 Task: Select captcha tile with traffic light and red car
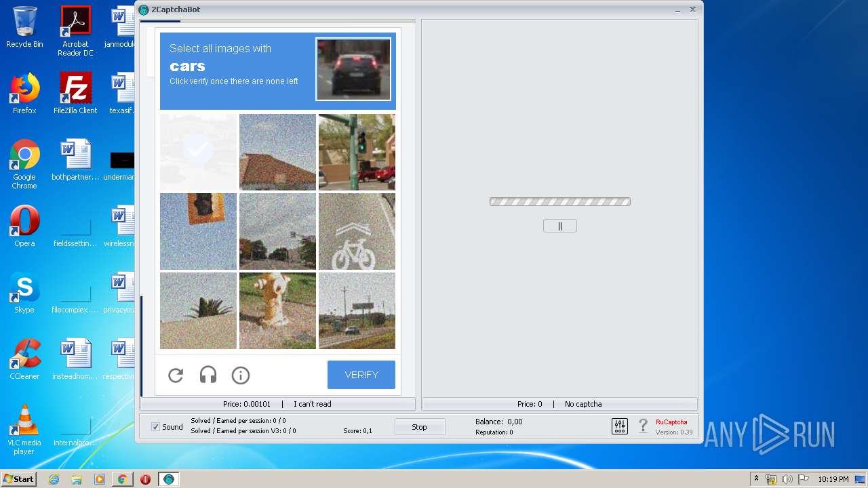pyautogui.click(x=357, y=152)
